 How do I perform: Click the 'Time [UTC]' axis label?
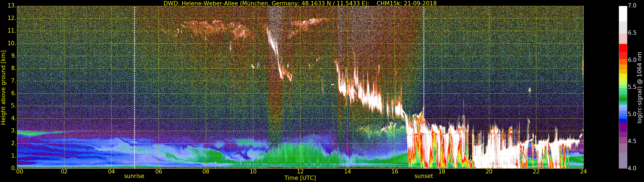(300, 178)
